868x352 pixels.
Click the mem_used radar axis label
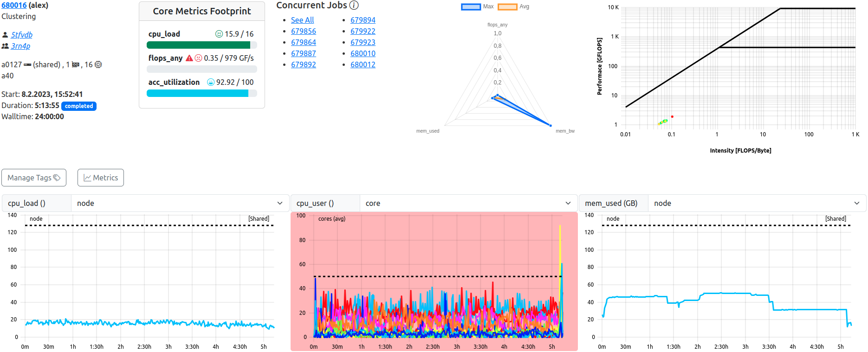pos(428,131)
